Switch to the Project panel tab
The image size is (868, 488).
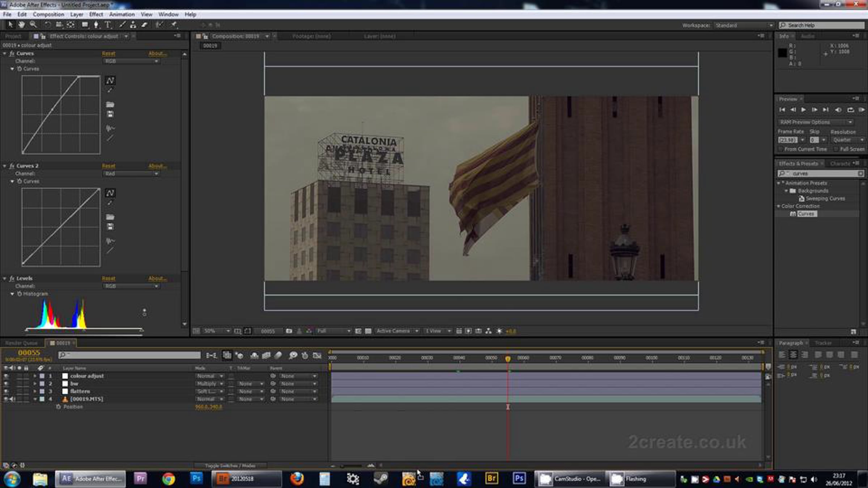(x=13, y=36)
